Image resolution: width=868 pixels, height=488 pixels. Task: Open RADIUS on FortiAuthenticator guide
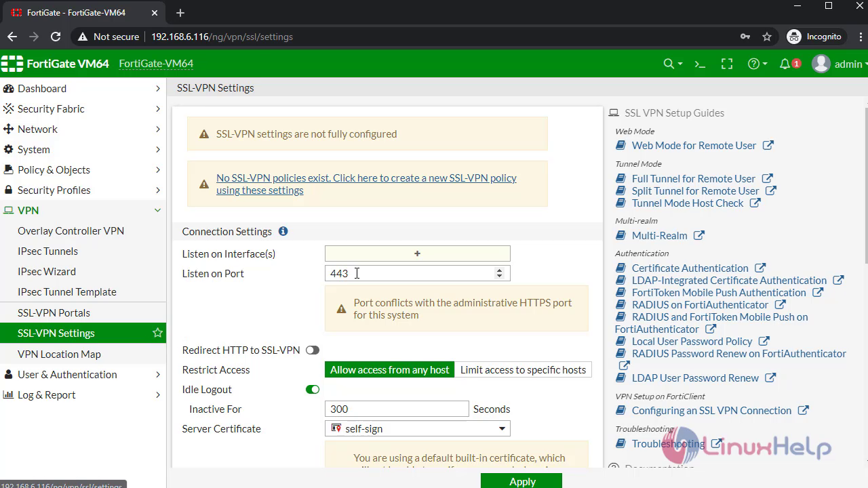click(700, 304)
